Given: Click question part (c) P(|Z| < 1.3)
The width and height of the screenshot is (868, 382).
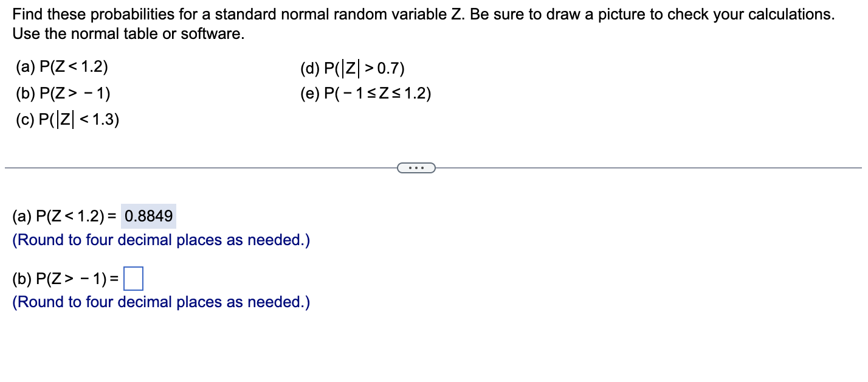Looking at the screenshot, I should tap(67, 120).
